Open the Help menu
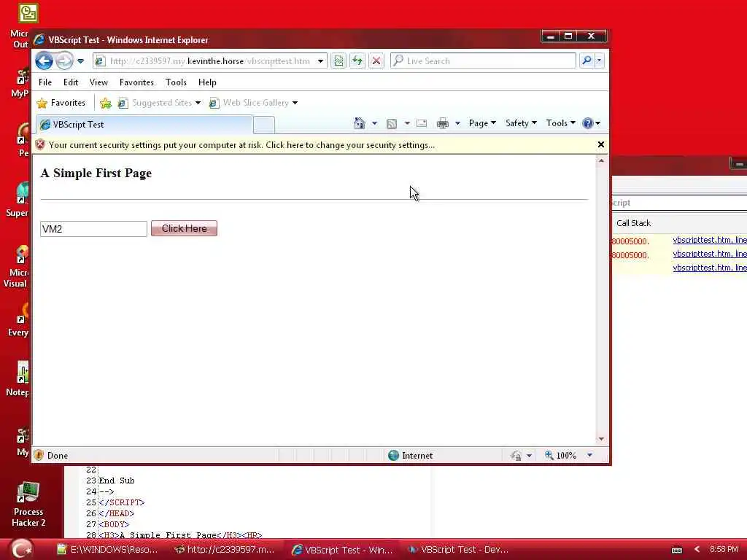The width and height of the screenshot is (747, 560). click(207, 82)
